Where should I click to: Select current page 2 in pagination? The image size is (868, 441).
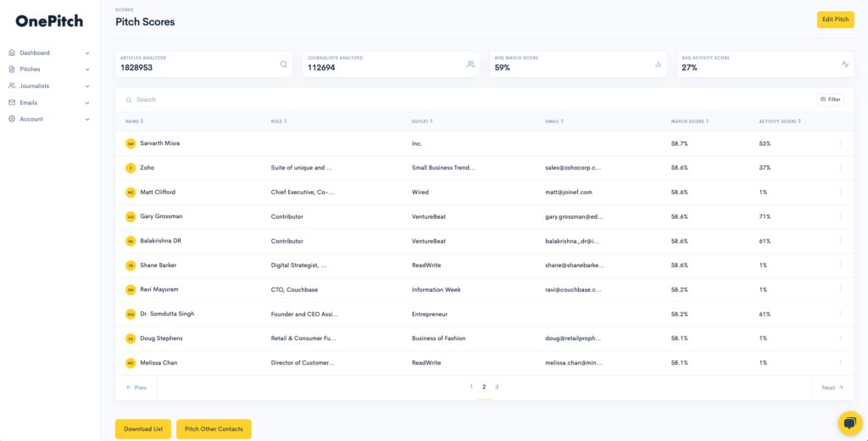click(x=484, y=387)
